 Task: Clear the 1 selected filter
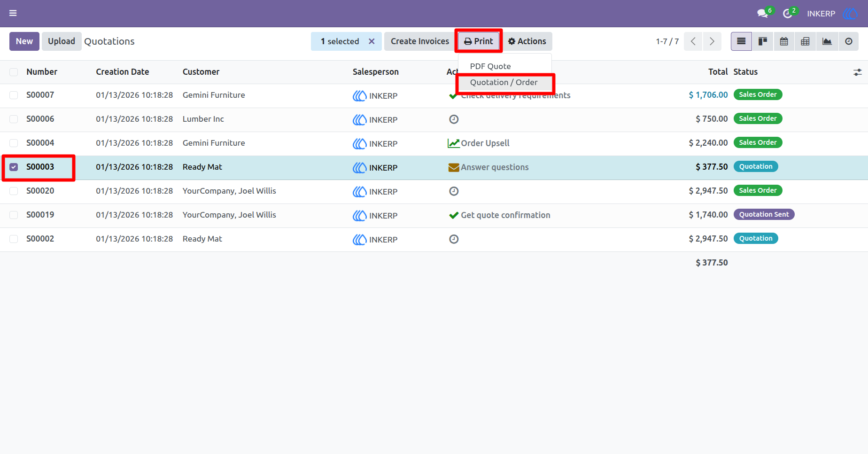[372, 41]
